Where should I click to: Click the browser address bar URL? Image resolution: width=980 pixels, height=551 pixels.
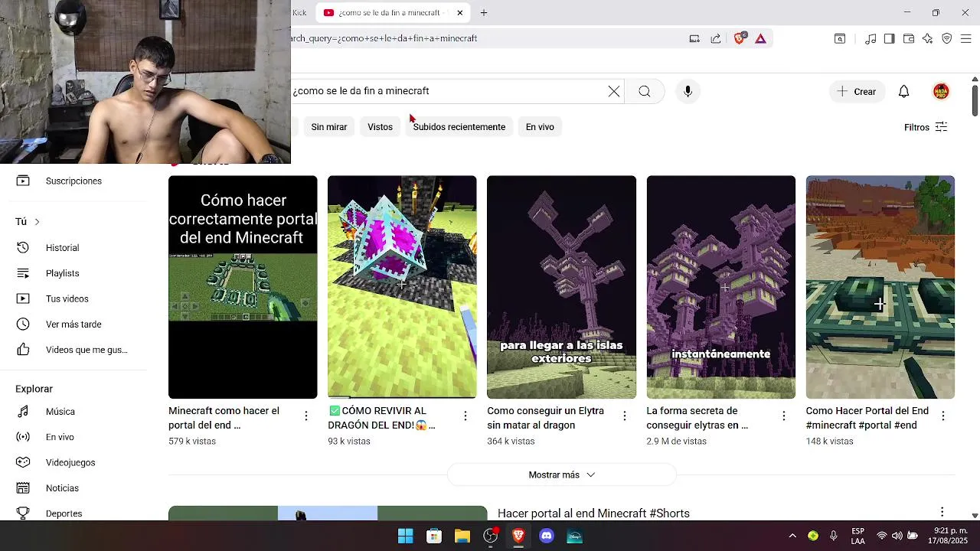pos(384,38)
